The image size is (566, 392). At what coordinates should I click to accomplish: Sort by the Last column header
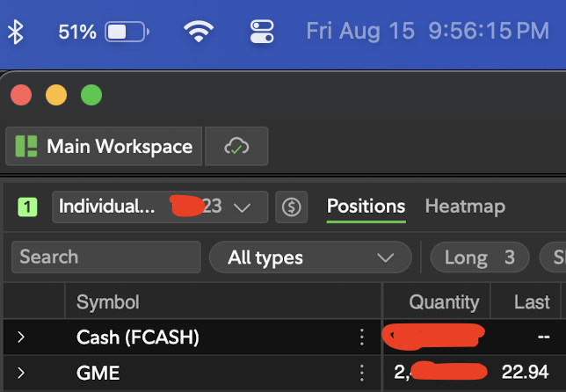click(x=526, y=301)
